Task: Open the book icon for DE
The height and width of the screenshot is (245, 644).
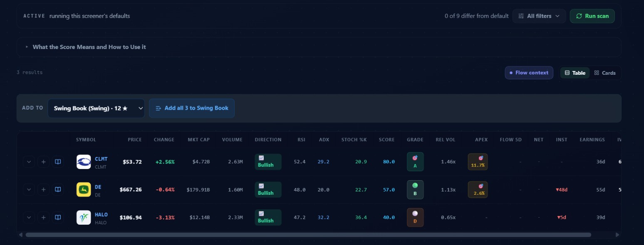Action: coord(58,190)
